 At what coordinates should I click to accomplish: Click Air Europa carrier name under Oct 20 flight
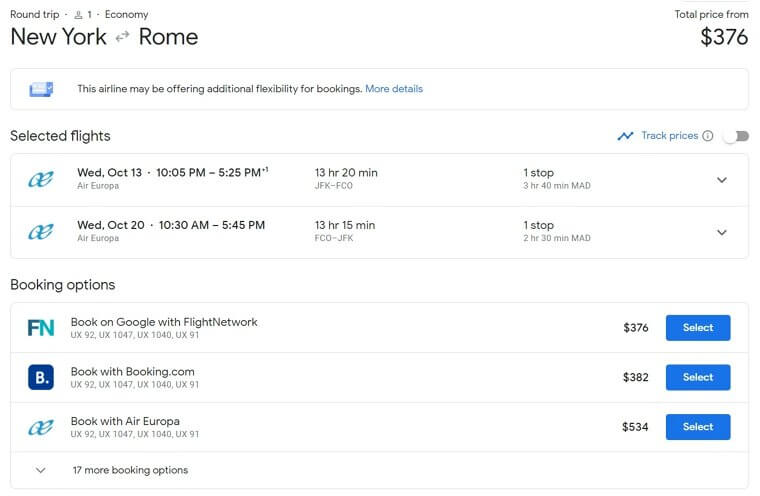tap(98, 238)
